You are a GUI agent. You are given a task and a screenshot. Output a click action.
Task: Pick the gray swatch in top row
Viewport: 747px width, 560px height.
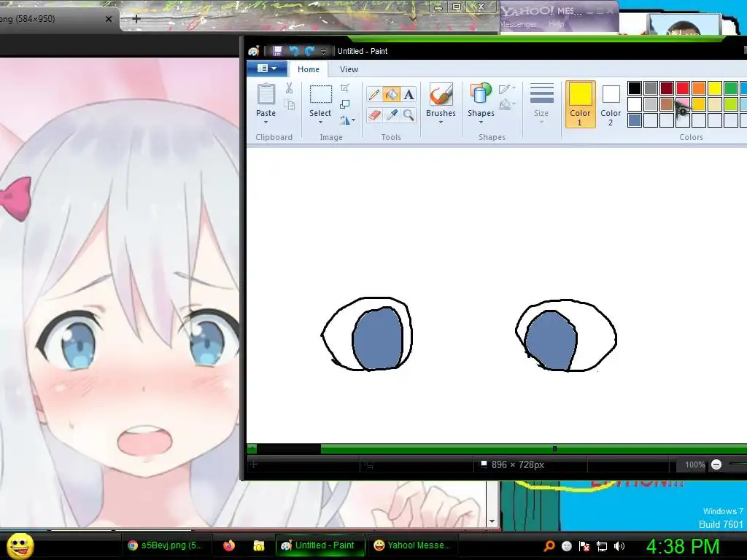(x=650, y=88)
